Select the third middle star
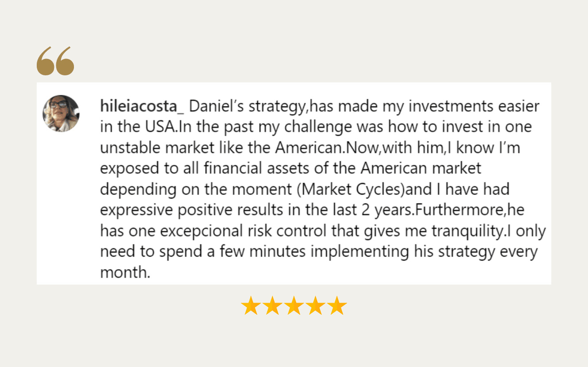The width and height of the screenshot is (588, 367). point(294,306)
